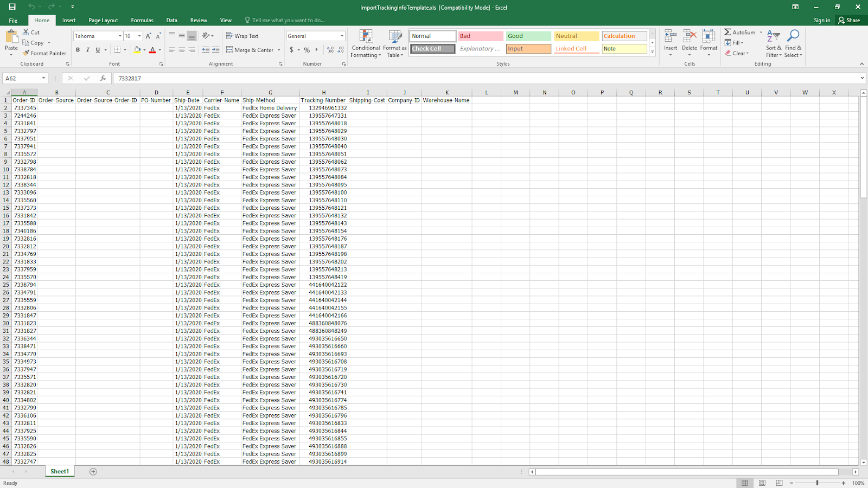
Task: Increase the font size
Action: tap(148, 36)
